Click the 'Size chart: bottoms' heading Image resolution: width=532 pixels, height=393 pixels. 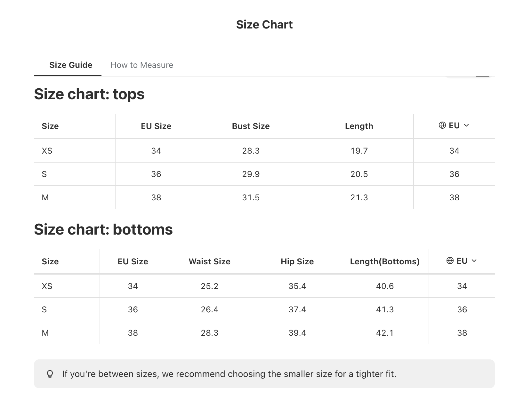[x=103, y=229]
